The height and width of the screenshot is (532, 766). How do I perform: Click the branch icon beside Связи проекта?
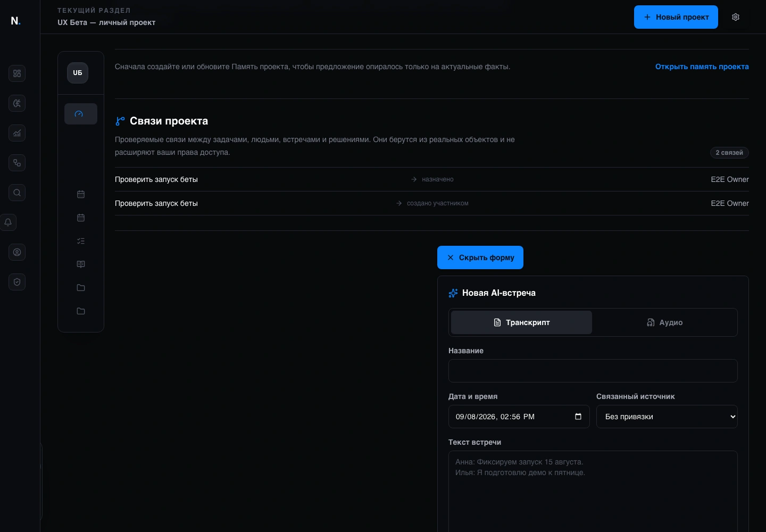(120, 121)
